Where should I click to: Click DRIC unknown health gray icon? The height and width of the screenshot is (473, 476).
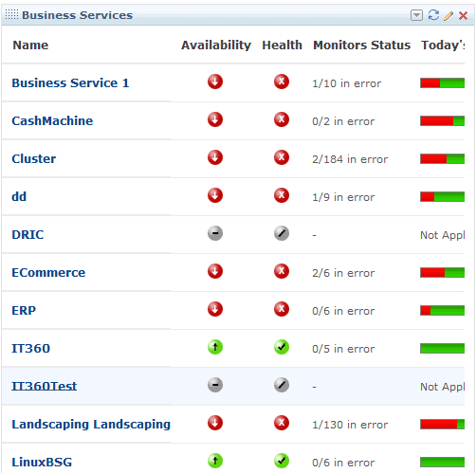(x=282, y=233)
